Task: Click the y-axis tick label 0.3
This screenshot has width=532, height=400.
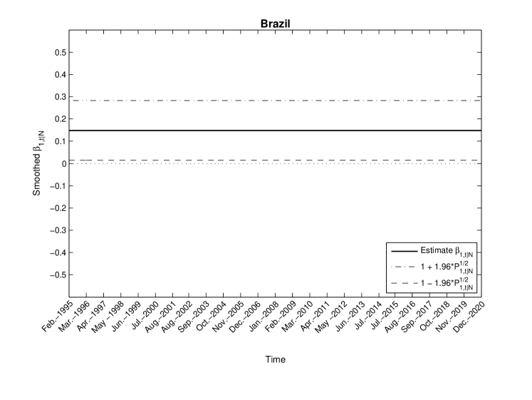Action: (x=60, y=97)
